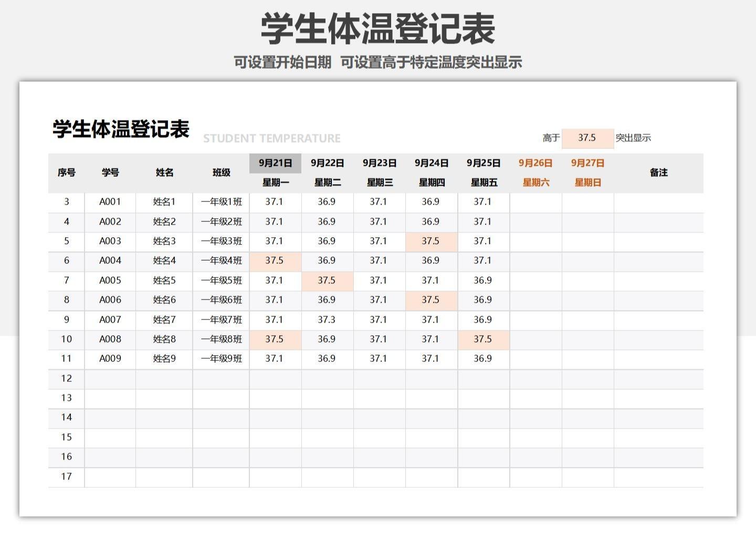
Task: Select class cell 一年级9班
Action: tap(221, 359)
